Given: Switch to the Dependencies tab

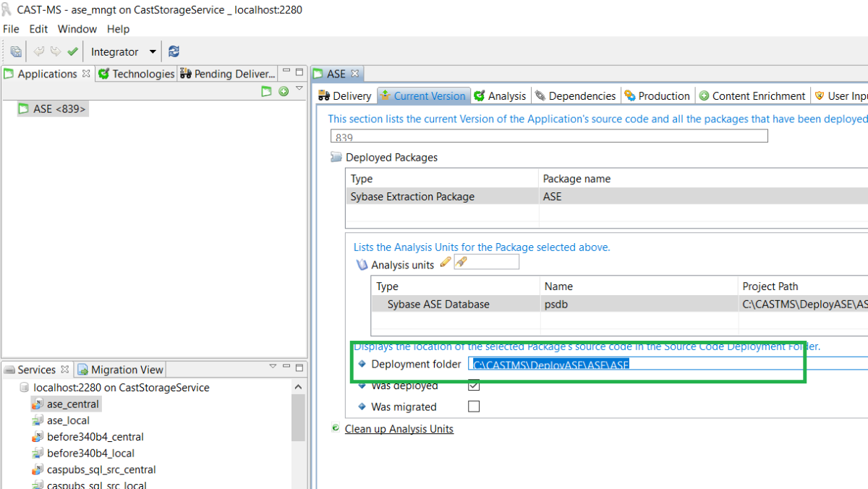Looking at the screenshot, I should 575,95.
